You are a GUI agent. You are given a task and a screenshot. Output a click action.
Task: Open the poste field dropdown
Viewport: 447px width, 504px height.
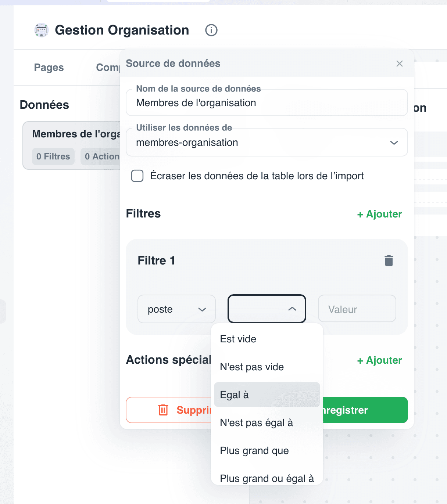click(176, 309)
